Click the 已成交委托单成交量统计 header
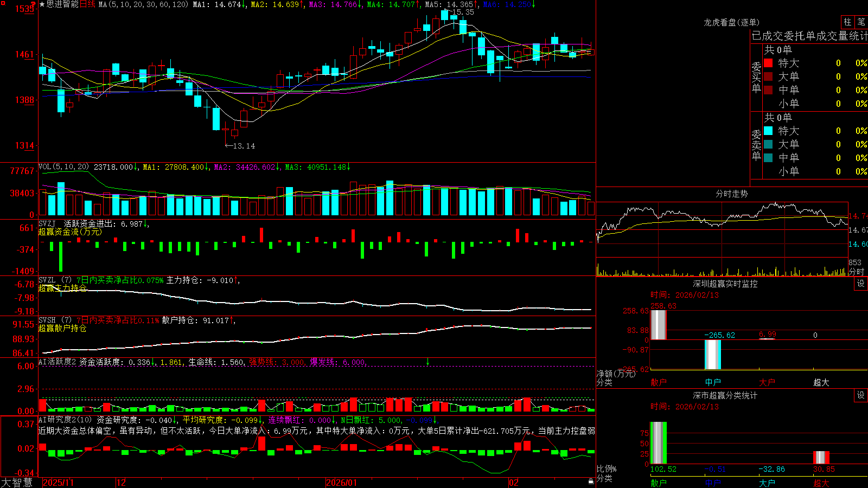 (809, 36)
